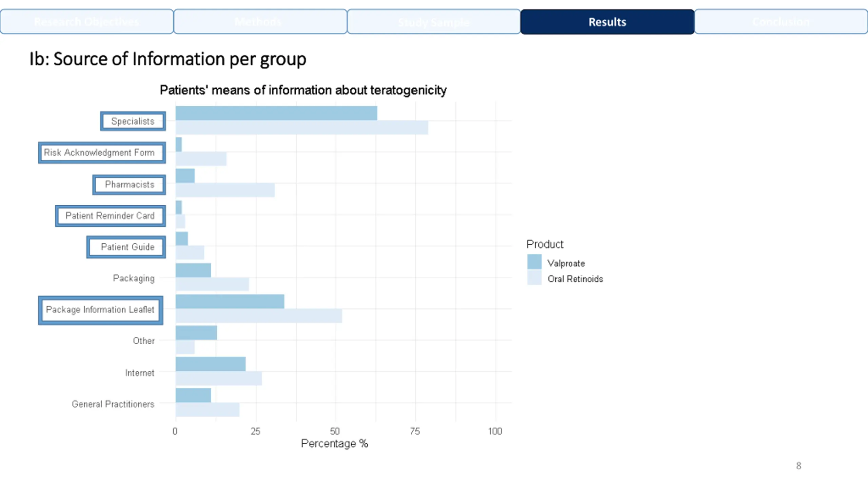
Task: Click the slide number 8
Action: pos(799,466)
